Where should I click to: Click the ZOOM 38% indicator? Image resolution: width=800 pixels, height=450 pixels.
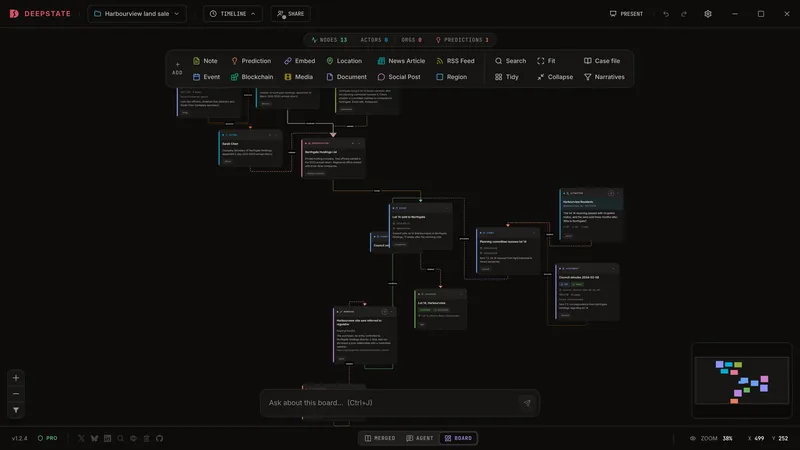(x=713, y=438)
